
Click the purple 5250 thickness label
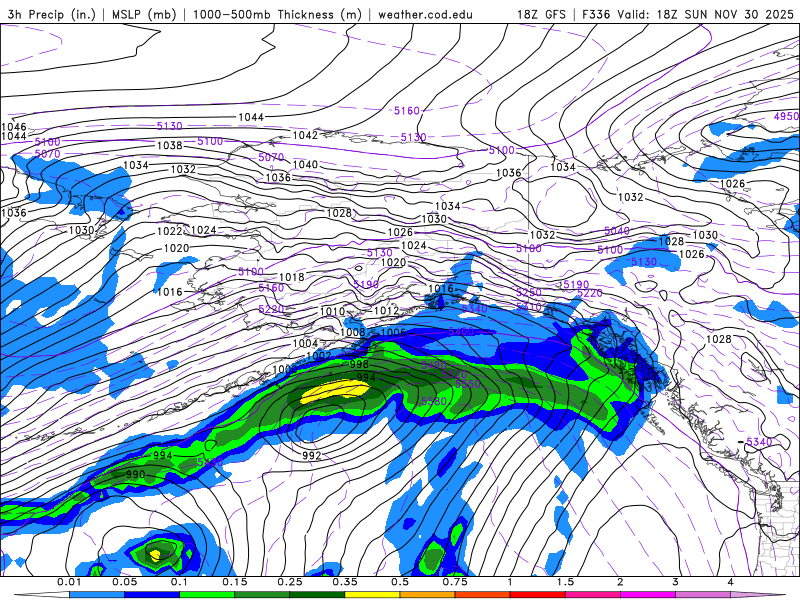[x=529, y=292]
